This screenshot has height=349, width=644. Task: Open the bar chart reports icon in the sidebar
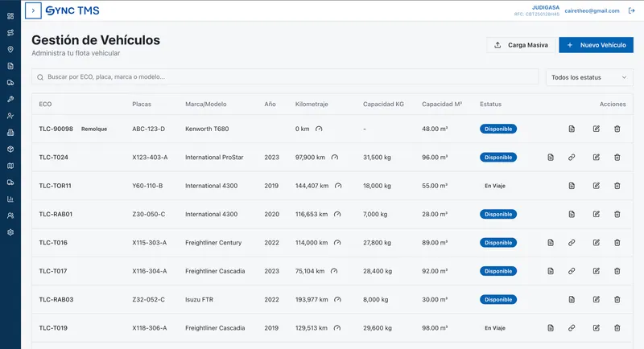(x=10, y=199)
